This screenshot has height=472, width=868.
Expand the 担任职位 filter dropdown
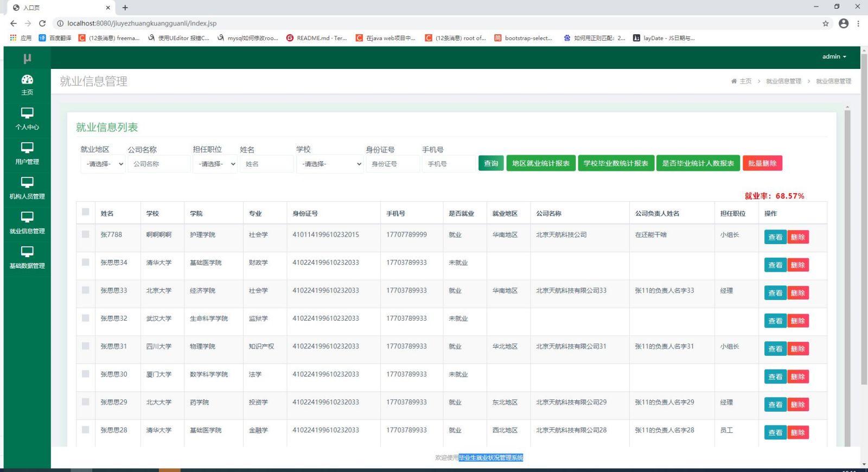tap(215, 164)
